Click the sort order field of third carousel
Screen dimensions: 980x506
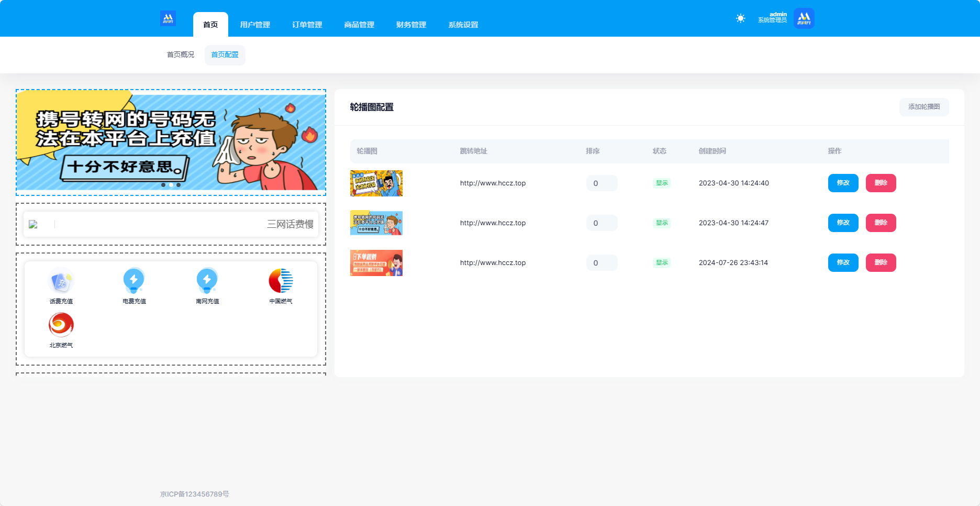[602, 263]
